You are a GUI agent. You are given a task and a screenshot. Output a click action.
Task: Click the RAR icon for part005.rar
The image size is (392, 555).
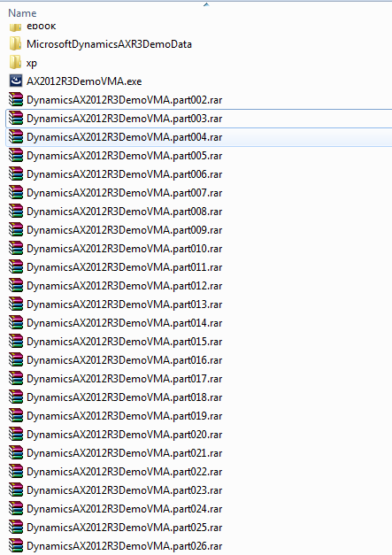(16, 156)
